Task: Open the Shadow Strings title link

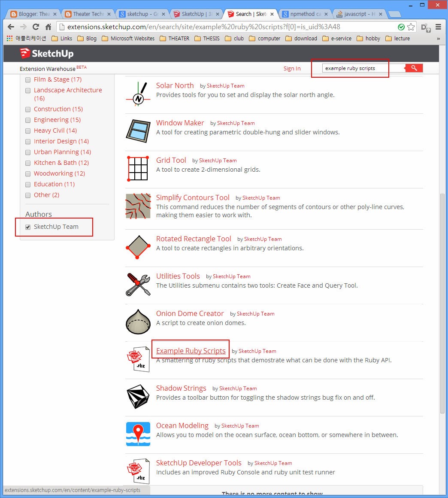Action: pyautogui.click(x=181, y=388)
